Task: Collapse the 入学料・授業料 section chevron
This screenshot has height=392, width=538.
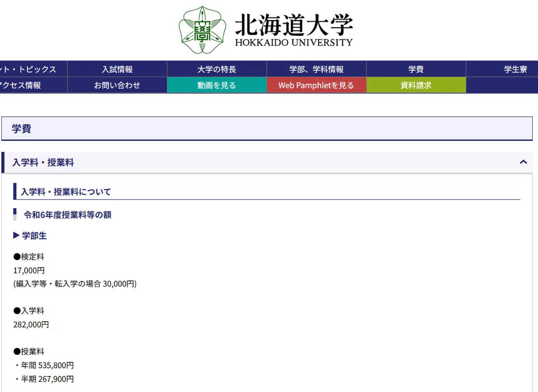Action: point(523,162)
